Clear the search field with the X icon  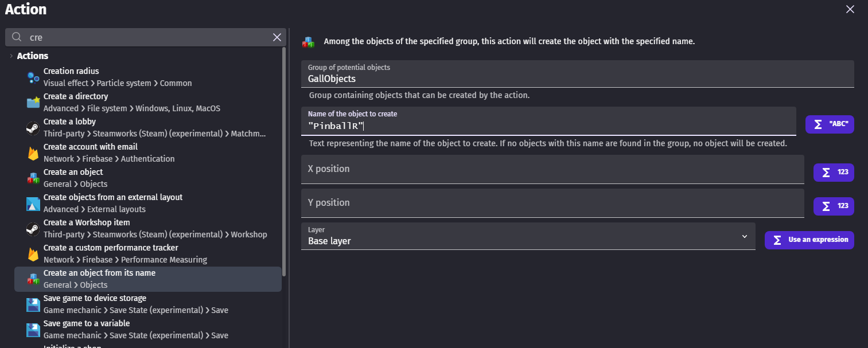[277, 37]
